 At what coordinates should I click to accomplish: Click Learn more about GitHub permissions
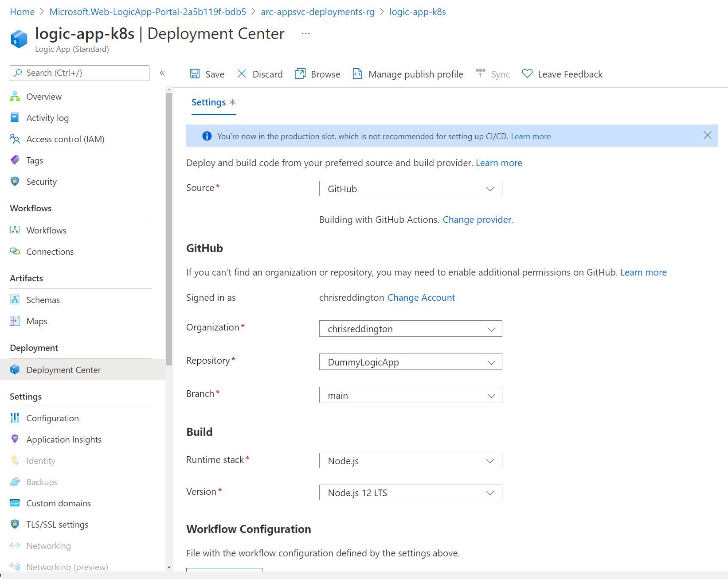pos(643,272)
